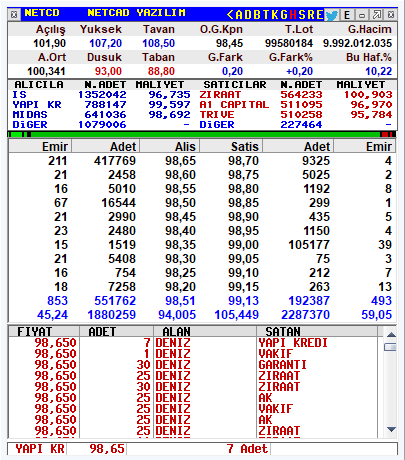The image size is (405, 460).
Task: Click the ADET header in trades table
Action: (116, 332)
